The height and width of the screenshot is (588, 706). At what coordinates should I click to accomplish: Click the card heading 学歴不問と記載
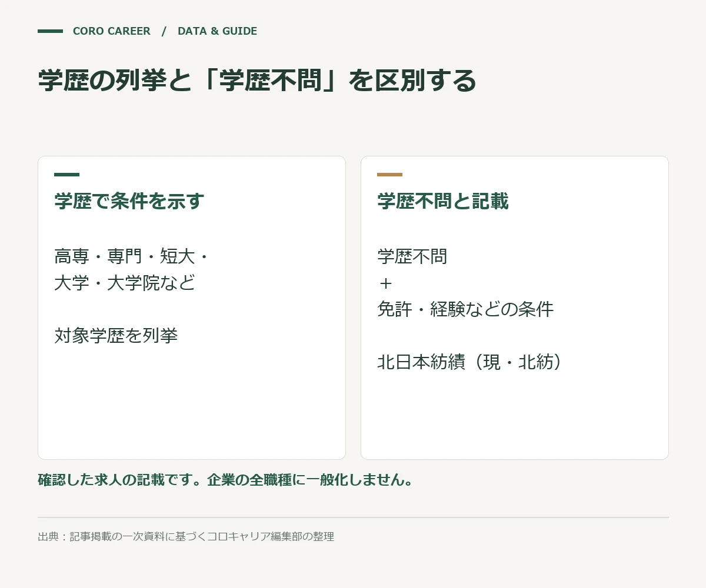[442, 201]
